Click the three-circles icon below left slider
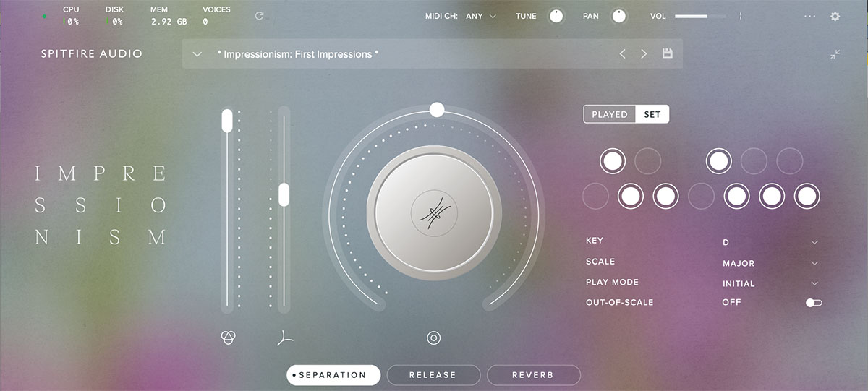Screen dimensions: 868x391 click(x=229, y=337)
